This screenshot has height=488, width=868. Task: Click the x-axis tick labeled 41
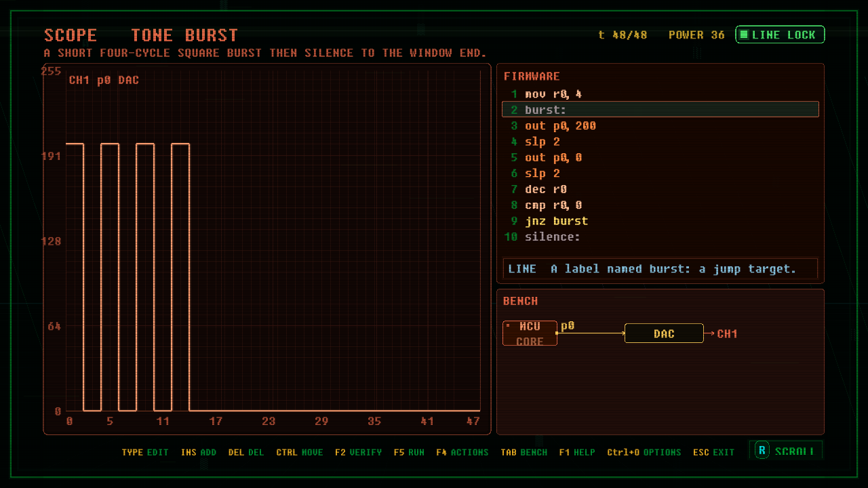pos(427,421)
